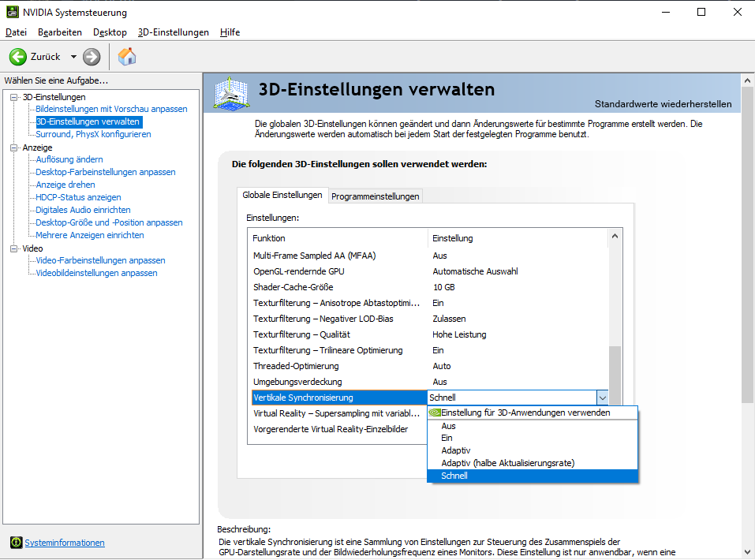The image size is (755, 560).
Task: Open the Systeminformationen link
Action: click(x=65, y=543)
